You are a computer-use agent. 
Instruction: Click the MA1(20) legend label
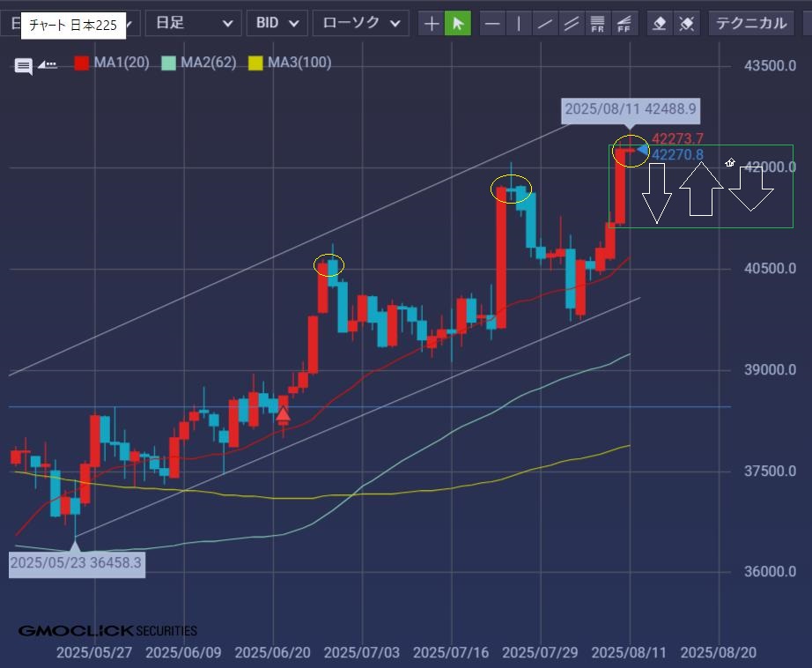click(x=122, y=63)
